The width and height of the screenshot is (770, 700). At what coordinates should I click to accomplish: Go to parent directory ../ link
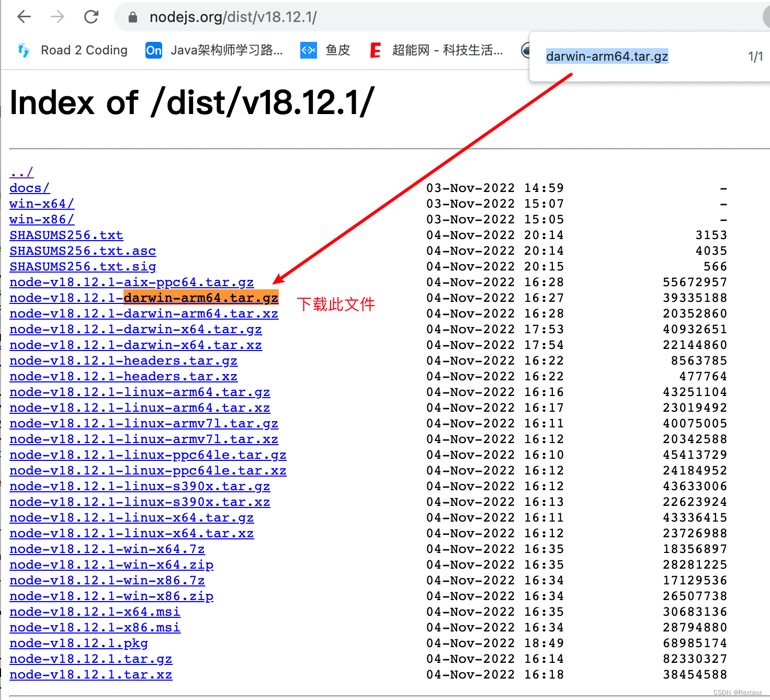pyautogui.click(x=21, y=172)
